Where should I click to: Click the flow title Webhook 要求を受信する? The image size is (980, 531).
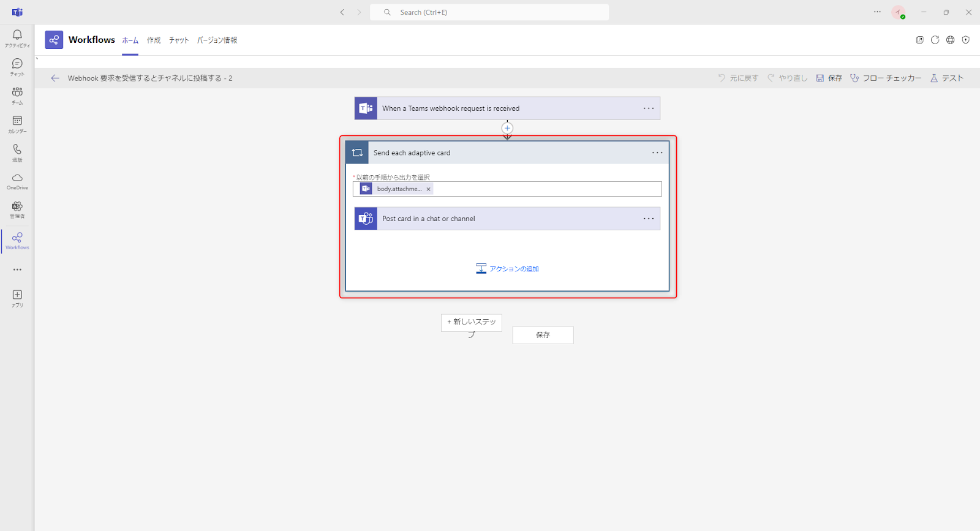(x=150, y=78)
